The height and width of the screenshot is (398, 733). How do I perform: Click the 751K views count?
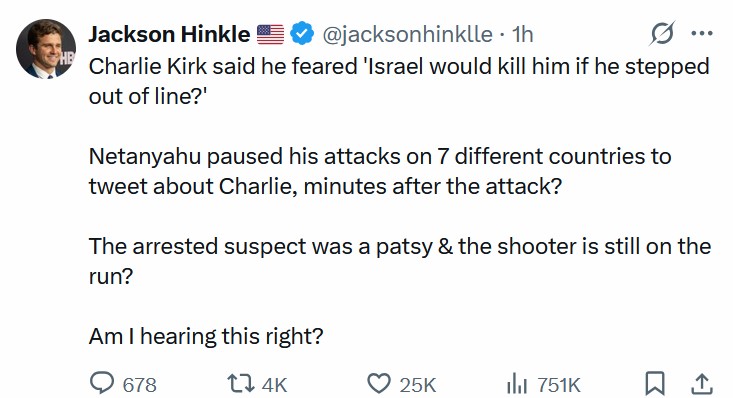tap(559, 385)
